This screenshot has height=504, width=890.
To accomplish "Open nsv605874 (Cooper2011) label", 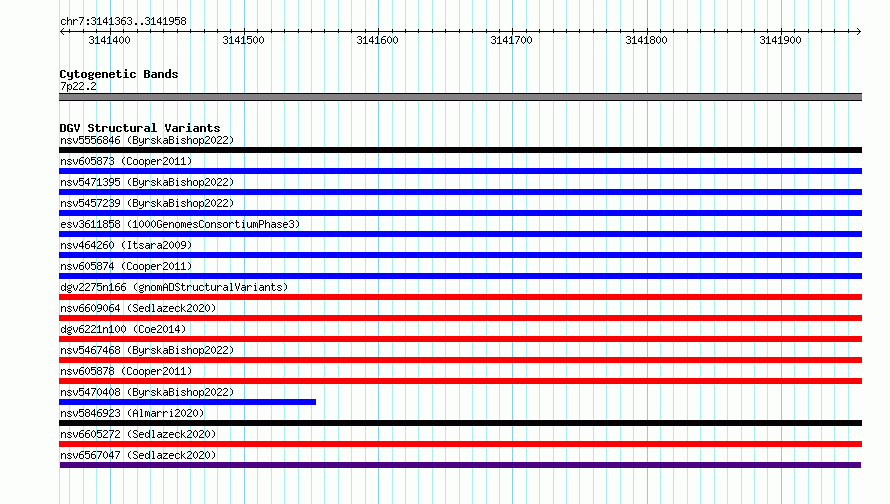I will point(126,266).
